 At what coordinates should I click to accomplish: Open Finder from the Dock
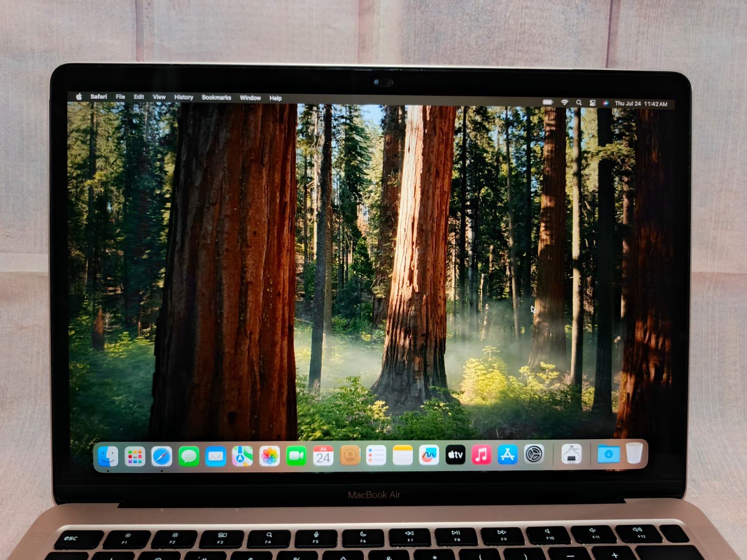(x=108, y=456)
